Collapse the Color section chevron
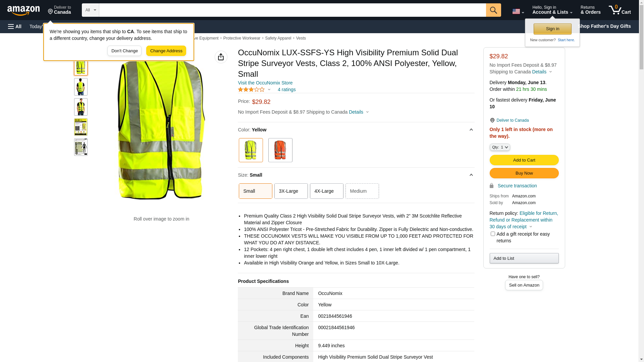 (x=471, y=130)
